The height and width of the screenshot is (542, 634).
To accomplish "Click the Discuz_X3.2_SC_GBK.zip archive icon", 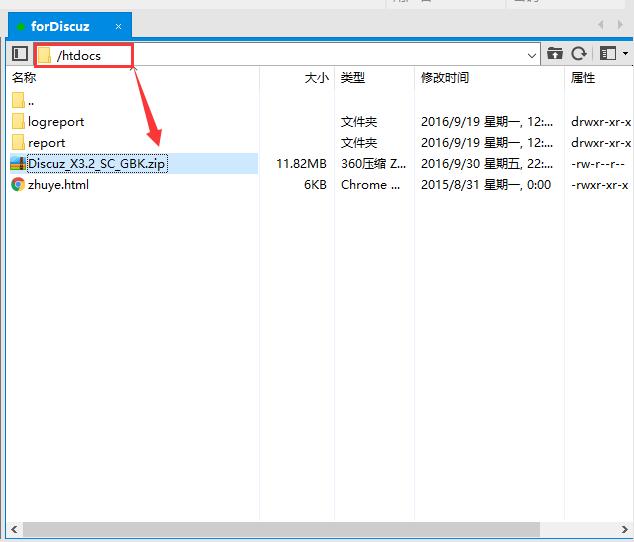I will [18, 164].
